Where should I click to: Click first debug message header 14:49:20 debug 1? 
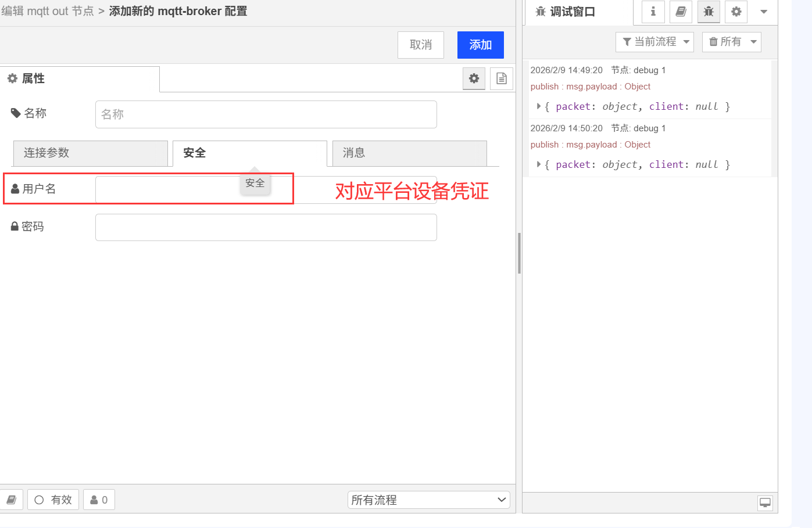click(x=598, y=70)
